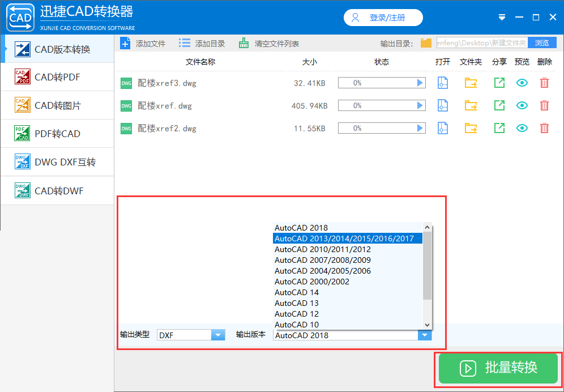Image resolution: width=564 pixels, height=392 pixels.
Task: Select AutoCAD 2004/2005/2006 option
Action: (348, 271)
